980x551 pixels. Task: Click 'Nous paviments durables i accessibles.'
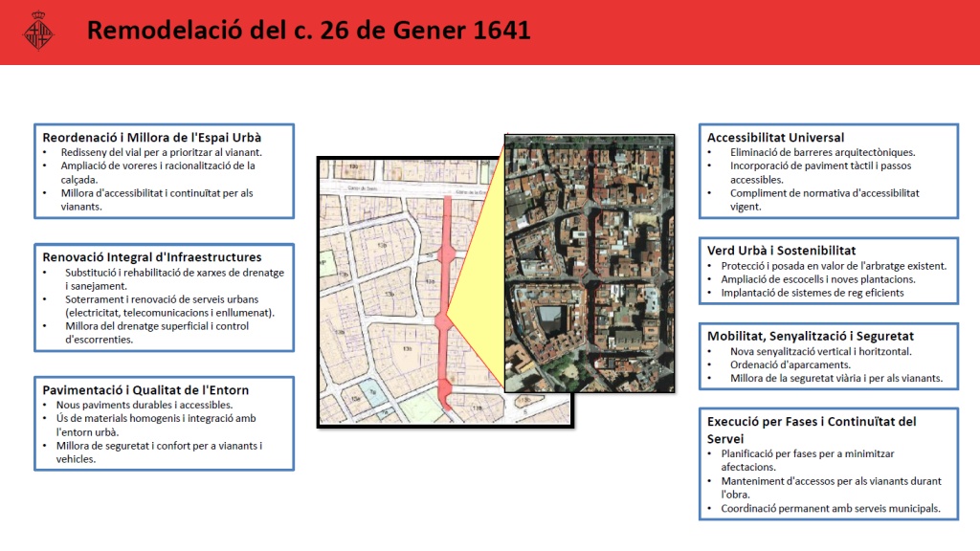click(x=145, y=405)
